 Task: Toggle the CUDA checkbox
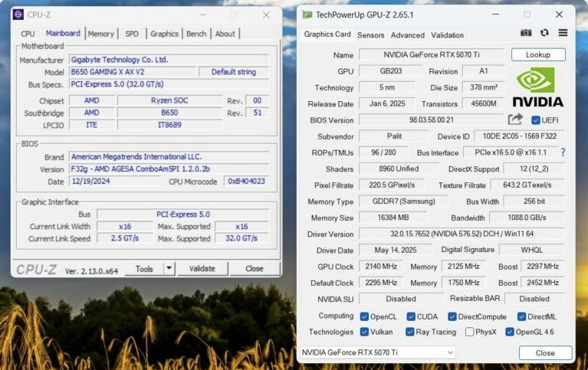point(411,317)
